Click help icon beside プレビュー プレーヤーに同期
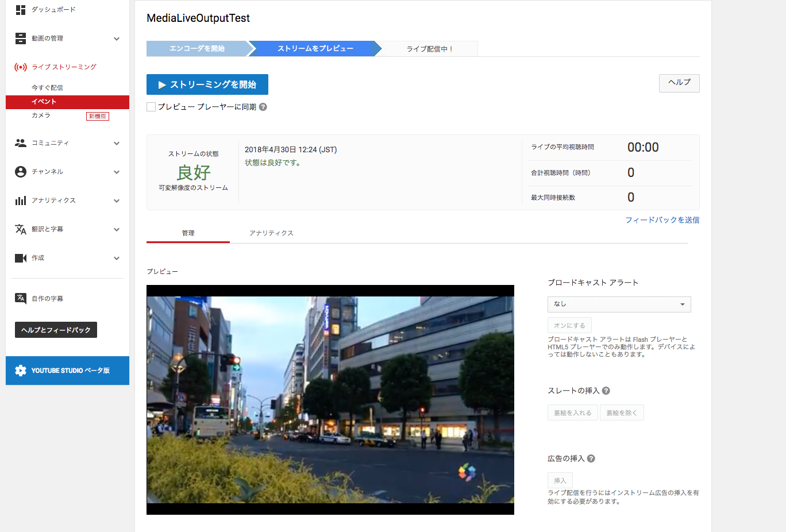The image size is (786, 532). (263, 107)
